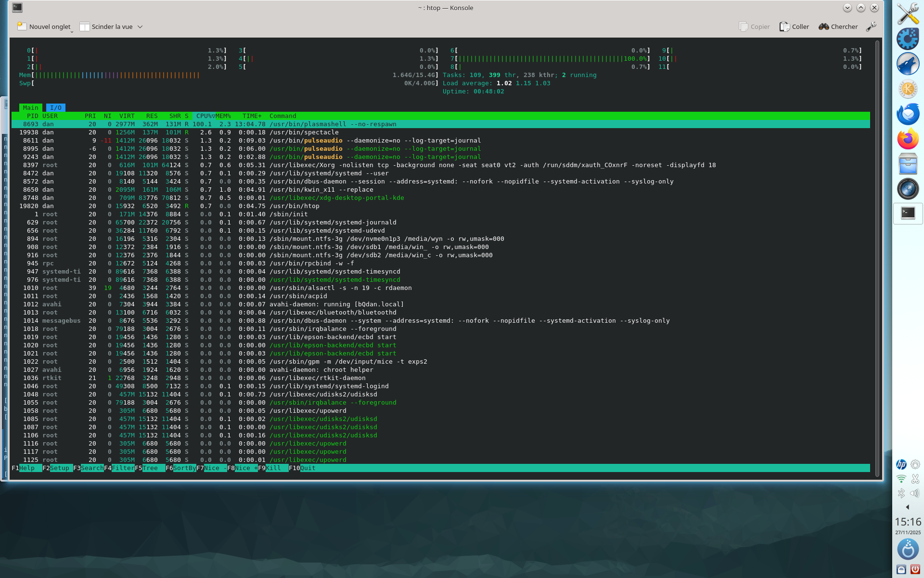Open the file cabinet archive manager icon

tap(908, 164)
